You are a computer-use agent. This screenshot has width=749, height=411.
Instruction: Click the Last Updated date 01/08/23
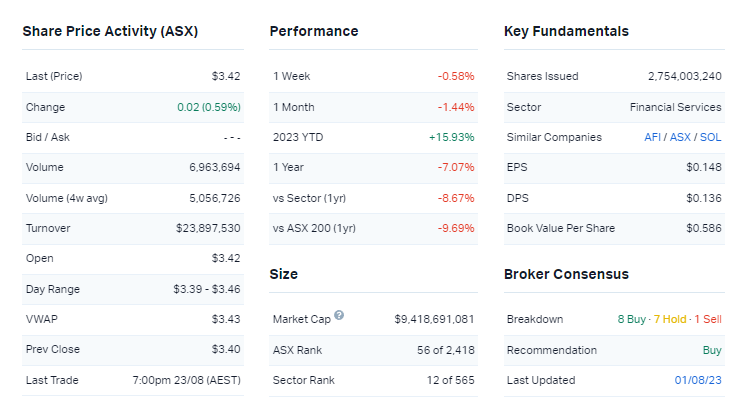pyautogui.click(x=698, y=380)
